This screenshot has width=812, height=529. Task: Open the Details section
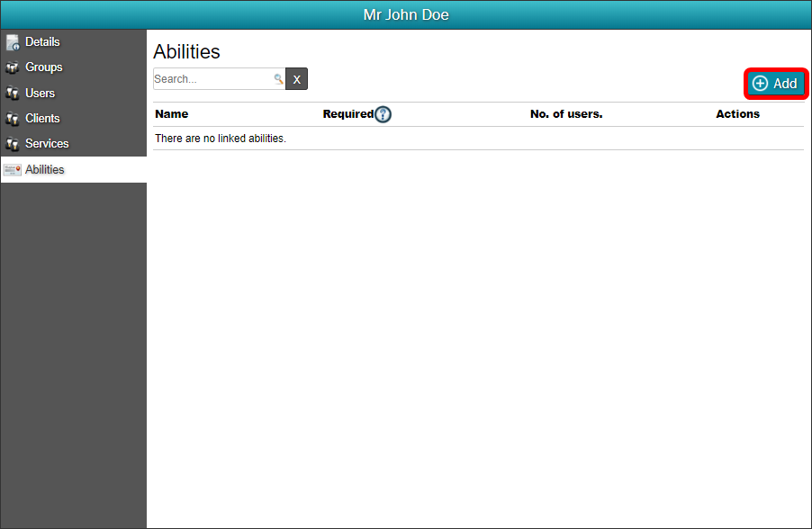point(74,42)
